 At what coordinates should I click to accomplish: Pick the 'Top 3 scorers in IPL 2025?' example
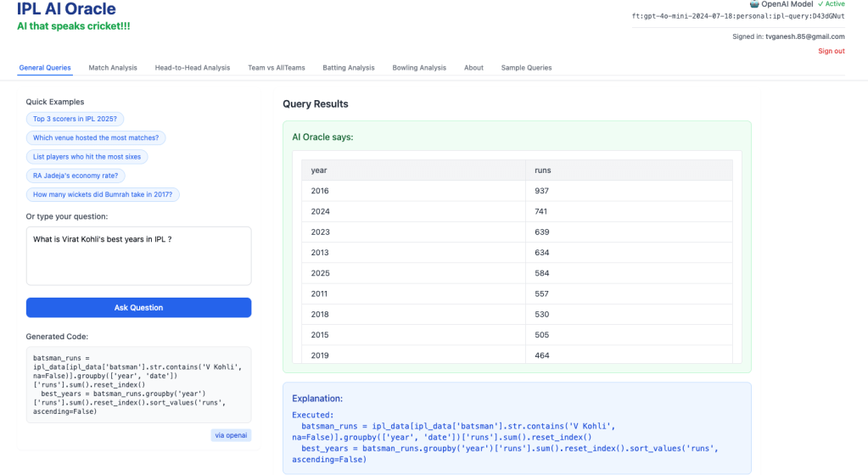(x=75, y=119)
